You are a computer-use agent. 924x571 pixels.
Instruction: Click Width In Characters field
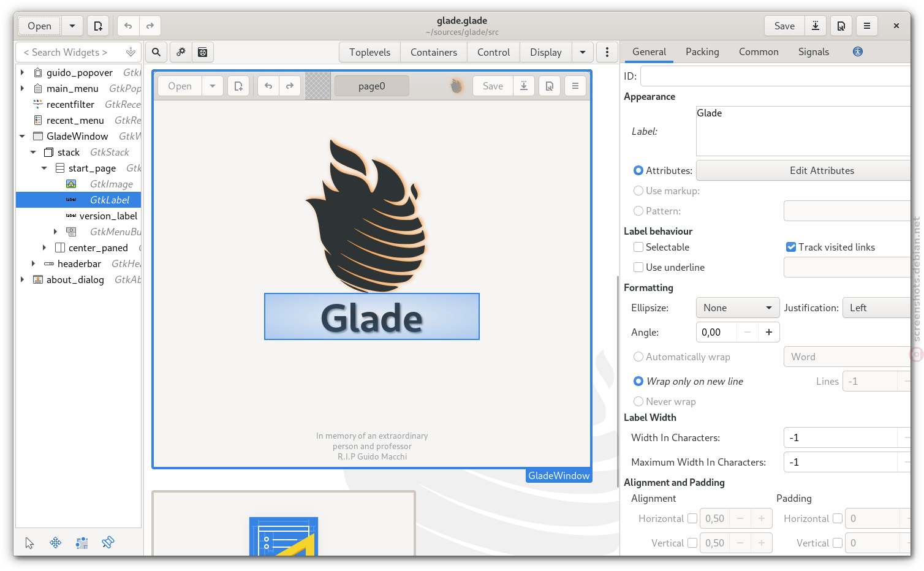840,437
